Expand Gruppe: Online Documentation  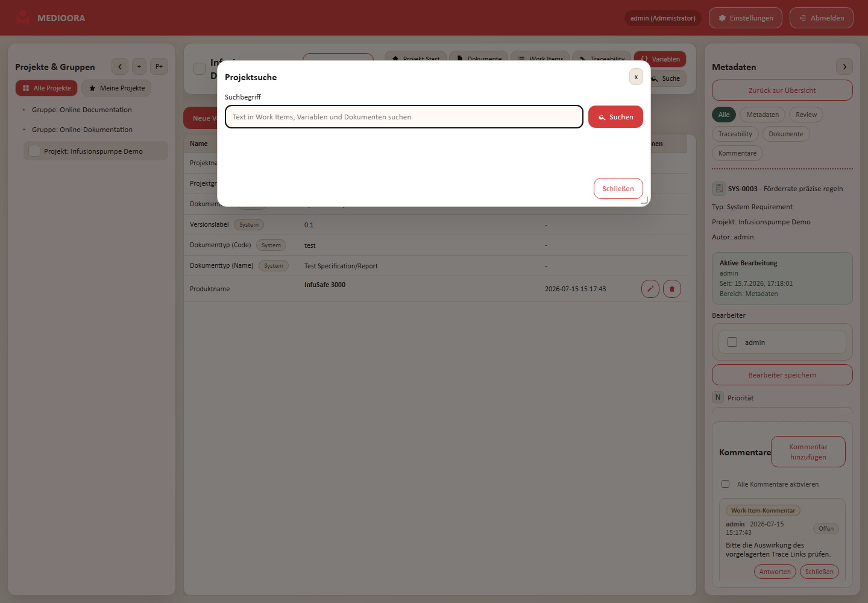click(24, 110)
